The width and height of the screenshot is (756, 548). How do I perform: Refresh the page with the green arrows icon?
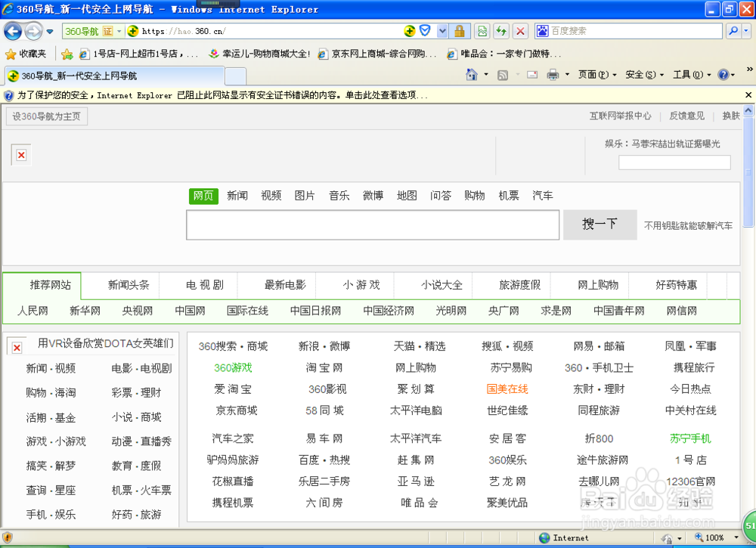[501, 31]
